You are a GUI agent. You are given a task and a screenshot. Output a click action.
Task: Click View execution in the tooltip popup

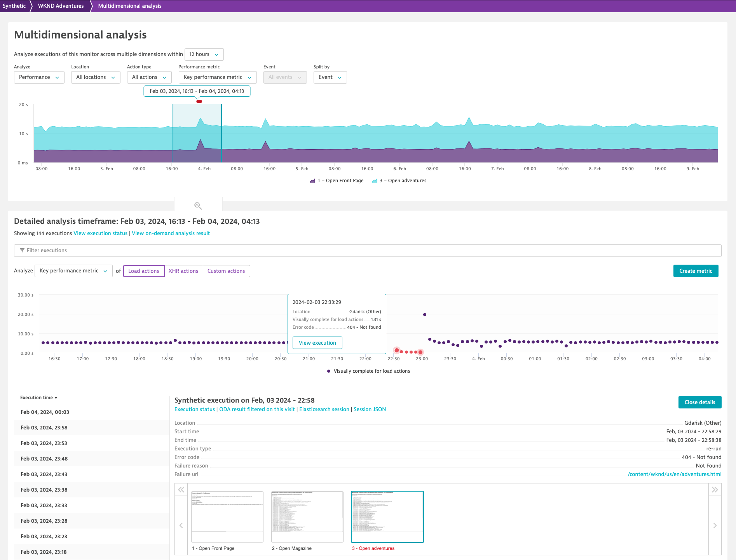pos(317,342)
